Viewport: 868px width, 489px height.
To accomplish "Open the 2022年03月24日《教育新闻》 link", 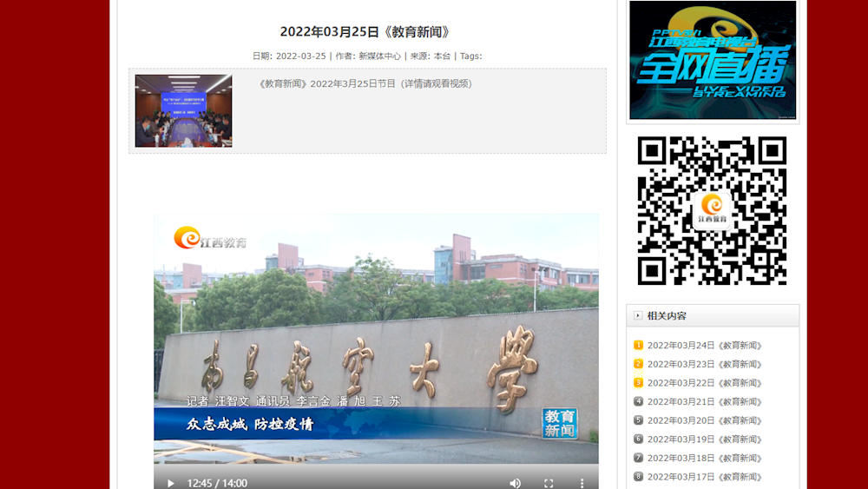I will [x=705, y=346].
